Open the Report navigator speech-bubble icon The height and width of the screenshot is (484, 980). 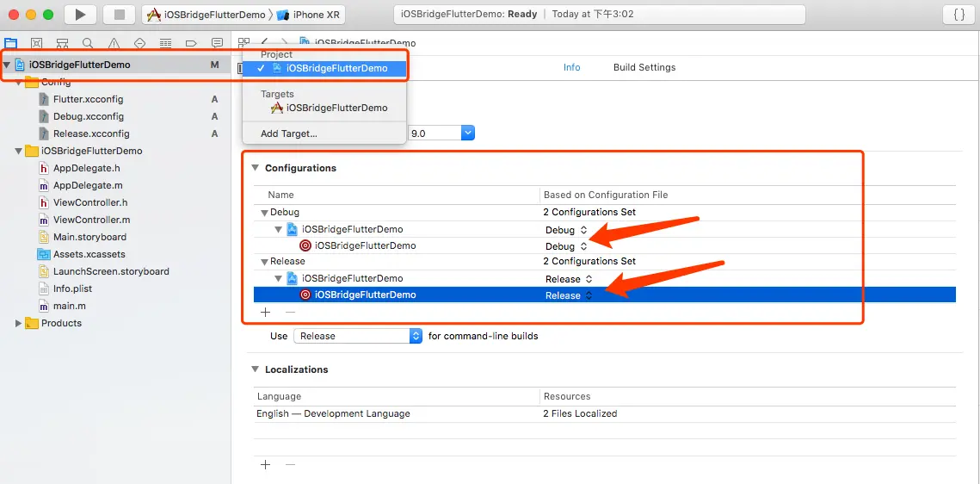coord(217,43)
